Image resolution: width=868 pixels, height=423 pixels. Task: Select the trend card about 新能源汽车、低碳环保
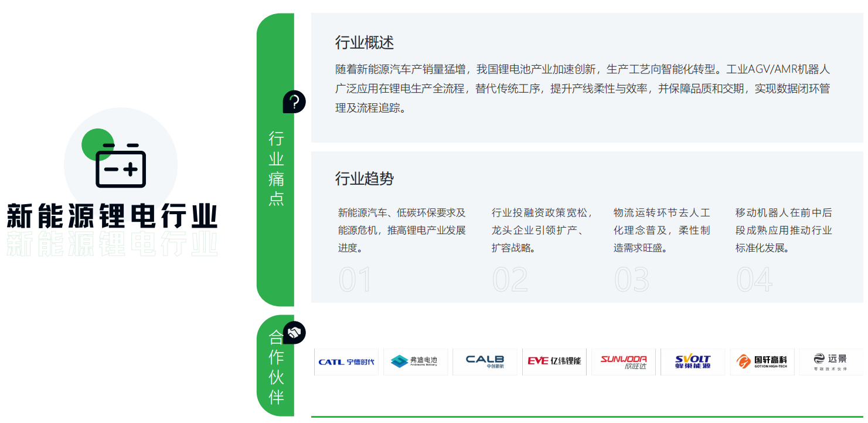(x=402, y=230)
